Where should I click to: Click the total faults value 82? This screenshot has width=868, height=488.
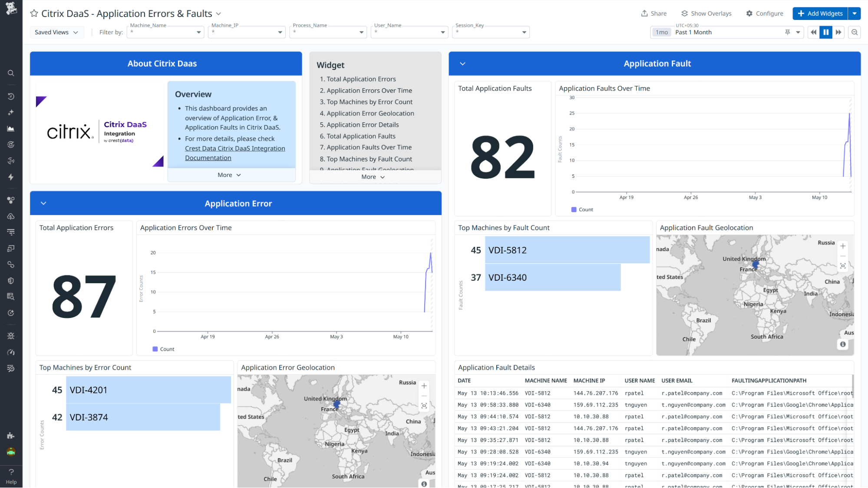502,157
